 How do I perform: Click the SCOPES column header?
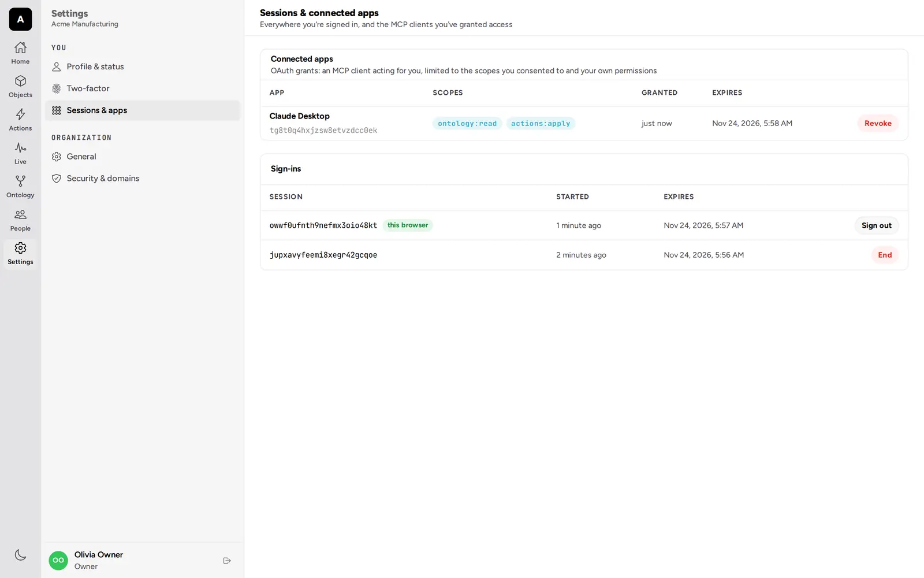[448, 92]
